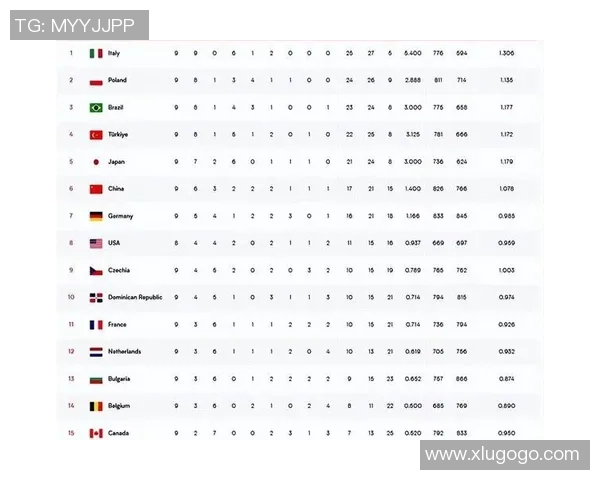This screenshot has width=600, height=480.
Task: Click the rank number 15 cell
Action: point(71,433)
